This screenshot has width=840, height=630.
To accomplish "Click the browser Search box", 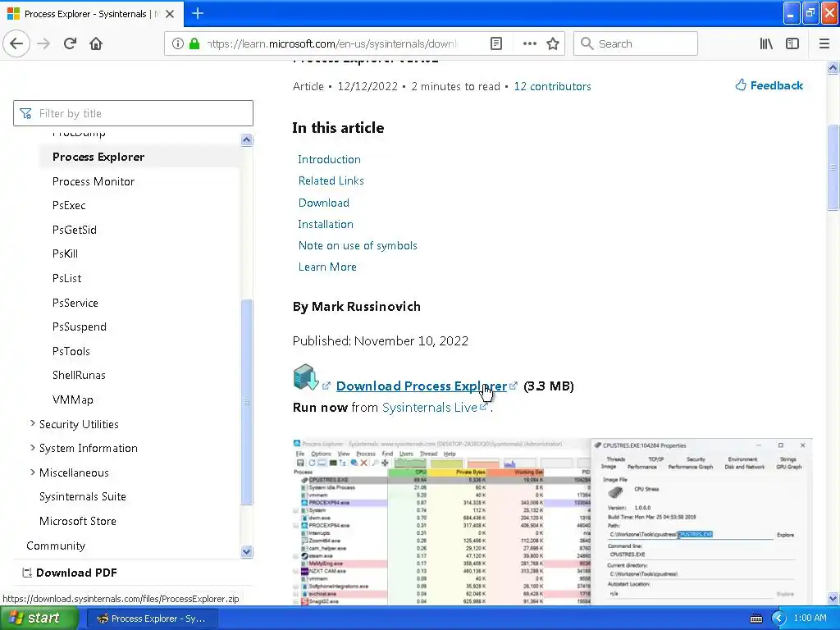I will [636, 43].
